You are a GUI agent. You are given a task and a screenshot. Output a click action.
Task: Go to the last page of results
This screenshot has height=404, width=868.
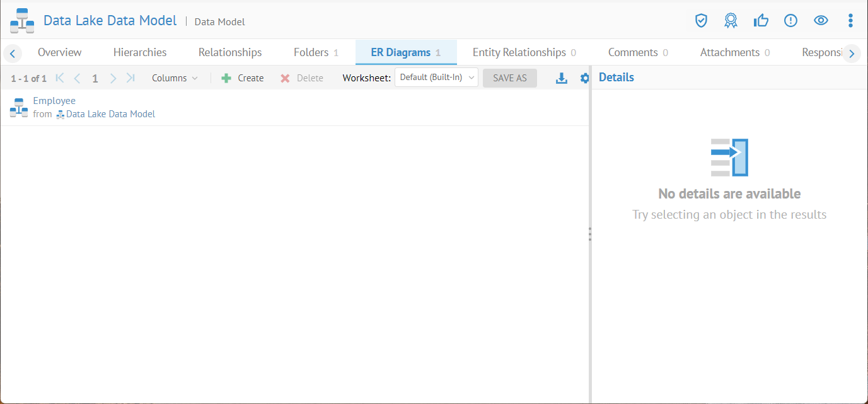pos(130,78)
